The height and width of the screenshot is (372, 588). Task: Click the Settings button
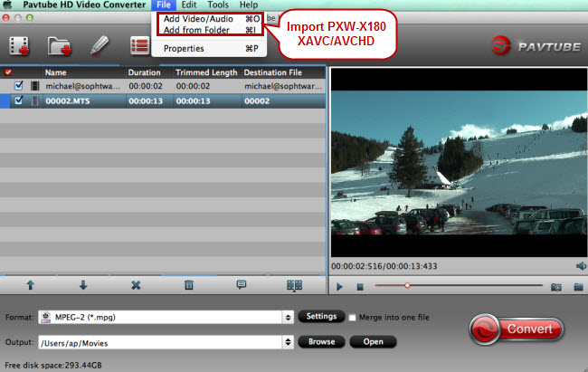321,317
